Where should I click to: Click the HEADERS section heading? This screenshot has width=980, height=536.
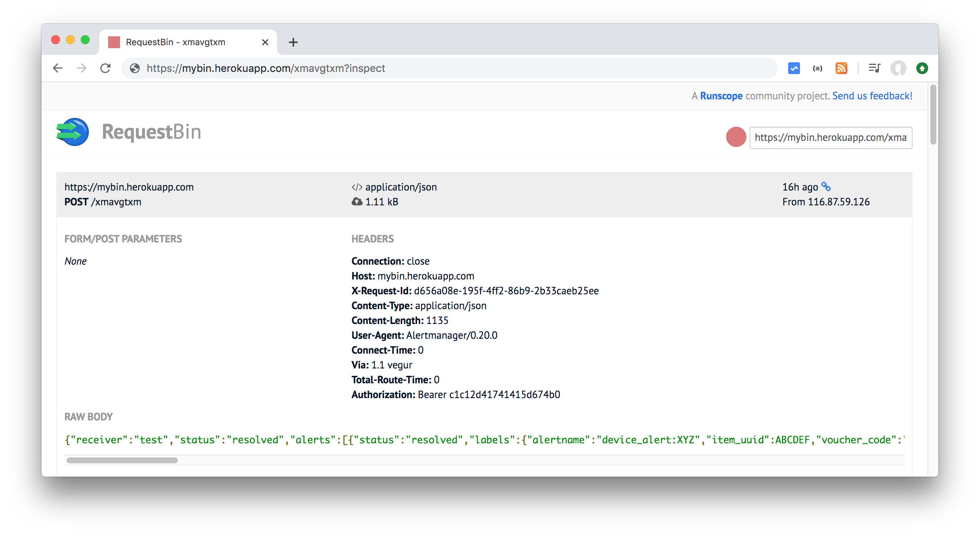coord(373,239)
